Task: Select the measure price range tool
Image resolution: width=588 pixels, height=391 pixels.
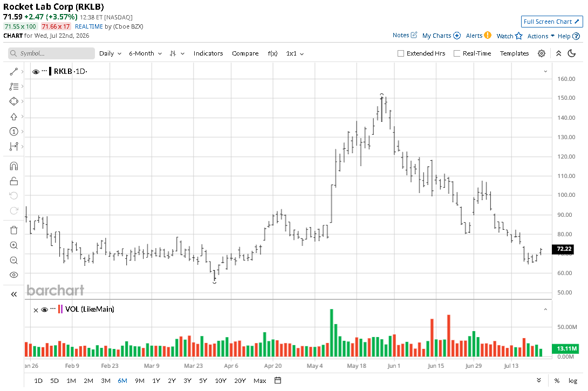Action: [13, 147]
